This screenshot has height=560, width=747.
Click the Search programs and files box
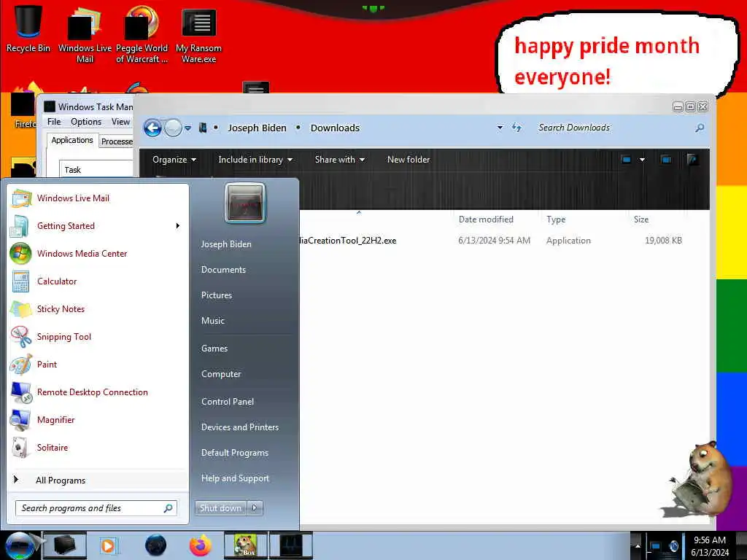[x=96, y=508]
